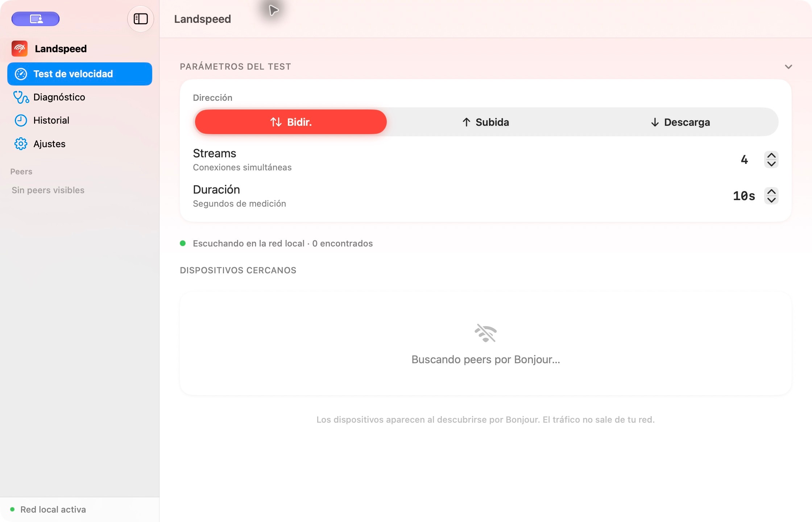Click the stethoscope Diagnóstico icon

21,97
